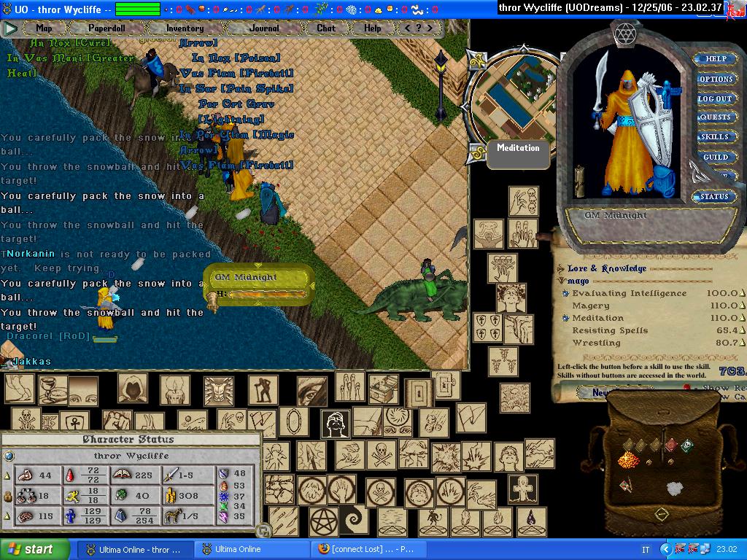Toggle the strength stat lock in Character Status
Image resolution: width=747 pixels, height=560 pixels.
tap(7, 475)
